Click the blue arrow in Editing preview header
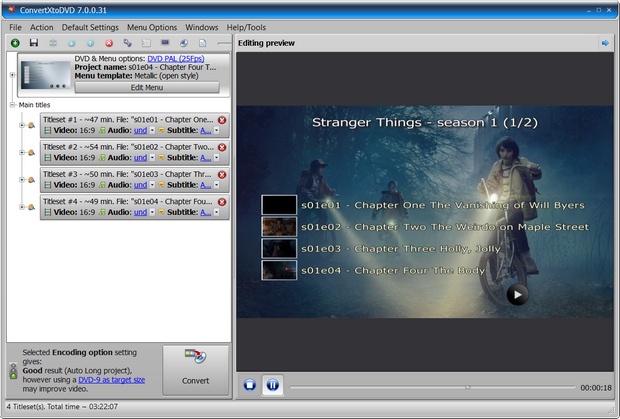The width and height of the screenshot is (620, 419). pos(605,43)
